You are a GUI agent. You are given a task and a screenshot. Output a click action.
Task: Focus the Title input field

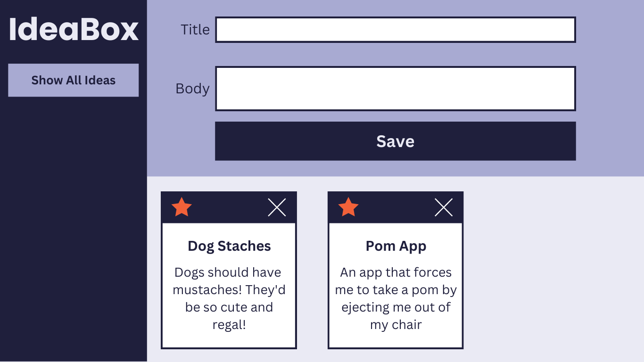(x=395, y=30)
